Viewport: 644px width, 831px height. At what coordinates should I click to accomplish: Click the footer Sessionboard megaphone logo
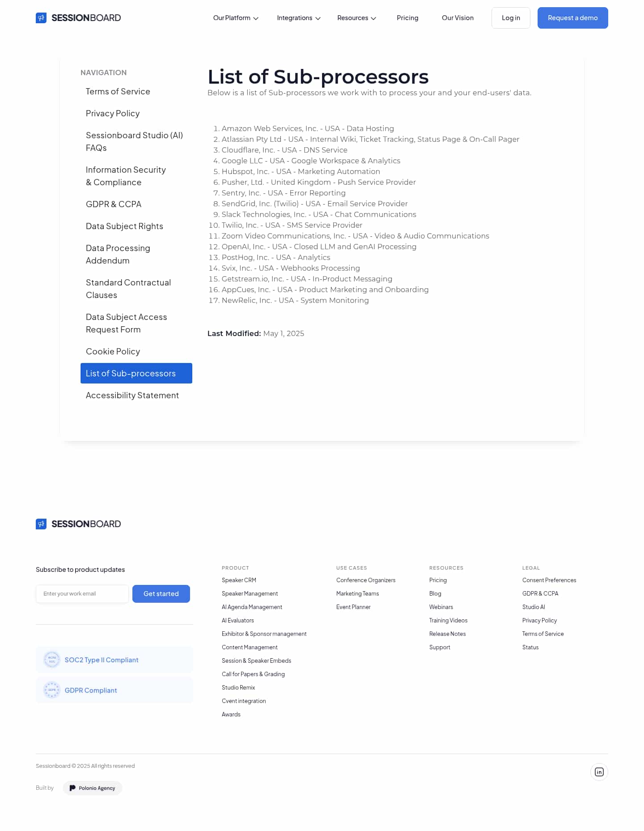[41, 524]
